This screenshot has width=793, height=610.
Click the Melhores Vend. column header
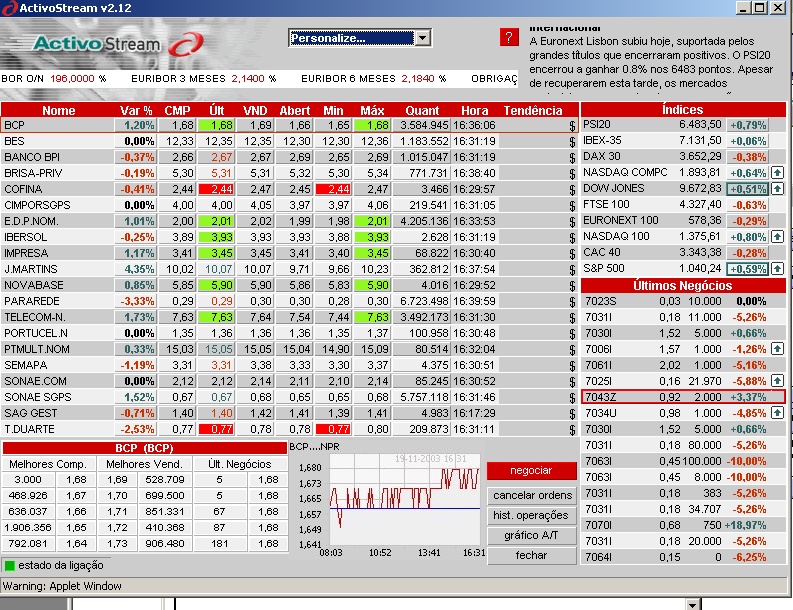click(x=144, y=464)
